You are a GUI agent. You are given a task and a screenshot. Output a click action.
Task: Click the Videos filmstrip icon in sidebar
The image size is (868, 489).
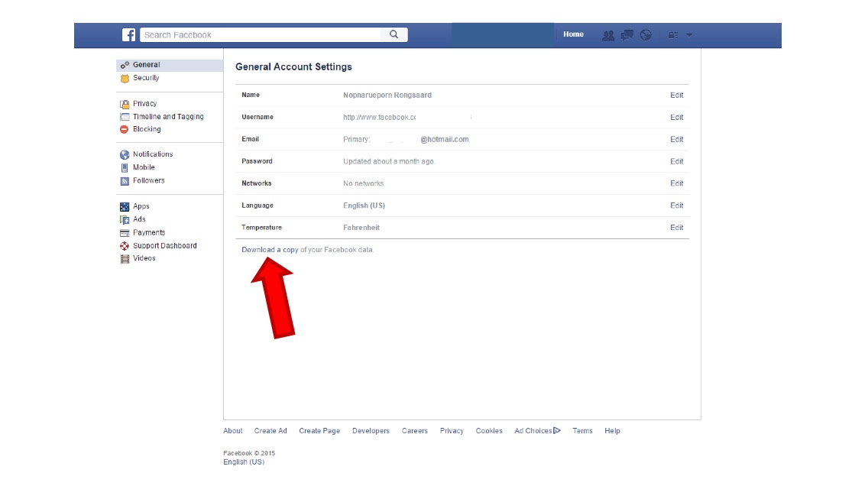125,258
